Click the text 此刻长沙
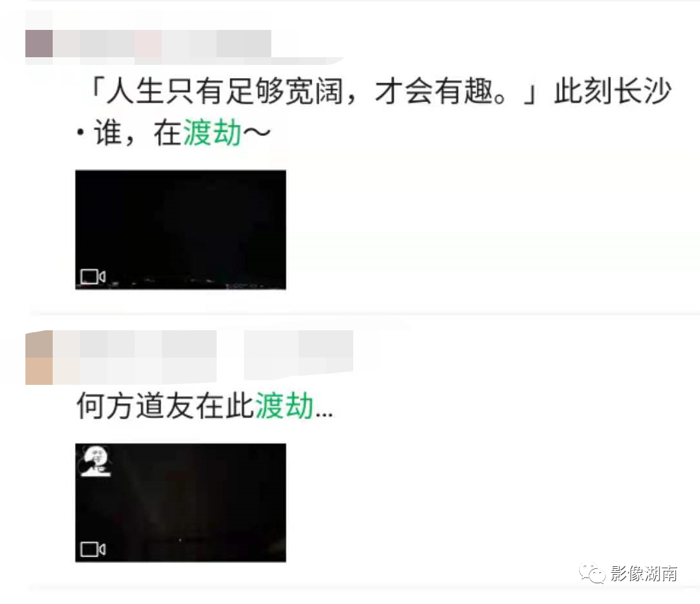700x604 pixels. pos(613,91)
